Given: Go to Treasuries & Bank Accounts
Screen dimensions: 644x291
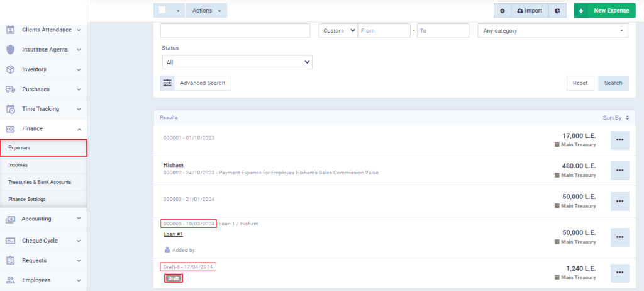Looking at the screenshot, I should (x=40, y=182).
